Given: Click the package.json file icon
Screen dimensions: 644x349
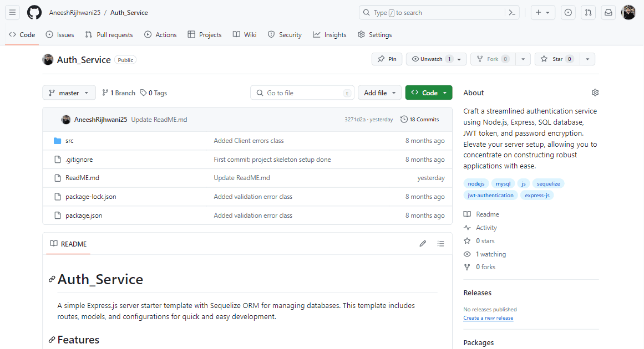Looking at the screenshot, I should pos(58,215).
